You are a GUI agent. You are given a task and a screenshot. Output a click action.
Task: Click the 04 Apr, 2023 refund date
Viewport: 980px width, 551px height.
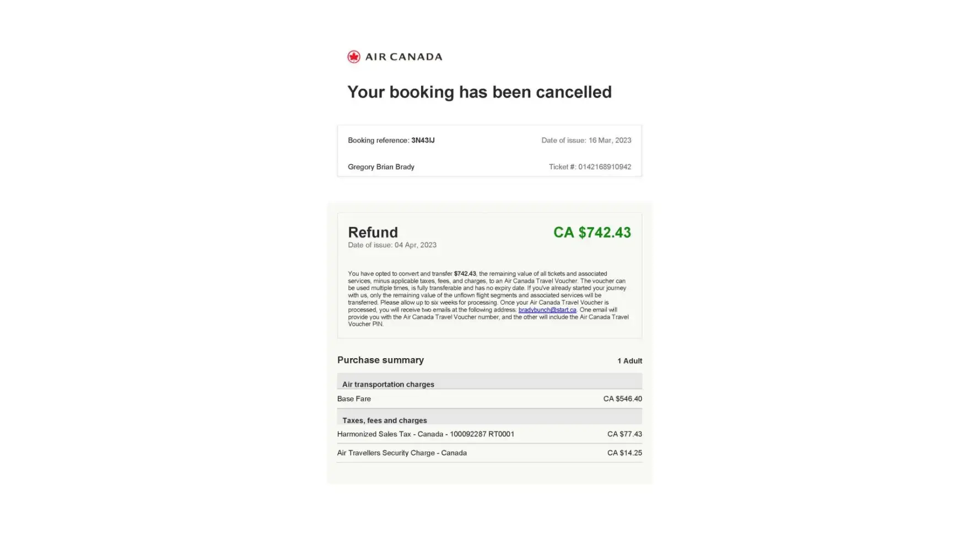point(415,245)
